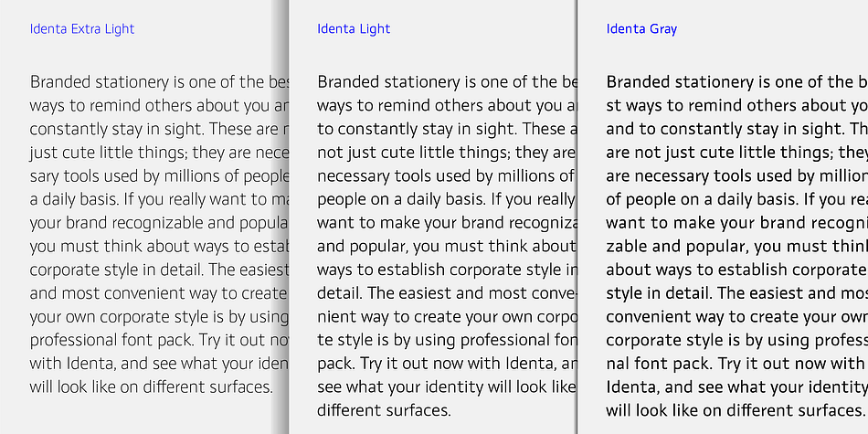Click divider between Light and Gray panels
The height and width of the screenshot is (434, 868).
[577, 217]
